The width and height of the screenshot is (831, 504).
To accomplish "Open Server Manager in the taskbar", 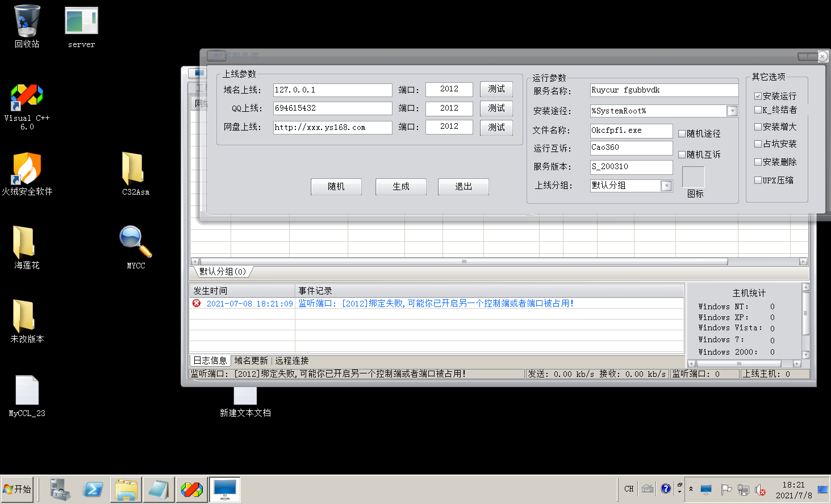I will click(60, 489).
